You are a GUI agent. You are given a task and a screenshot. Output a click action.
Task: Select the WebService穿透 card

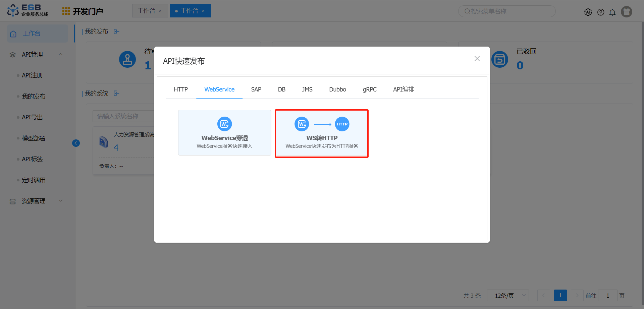[x=224, y=133]
